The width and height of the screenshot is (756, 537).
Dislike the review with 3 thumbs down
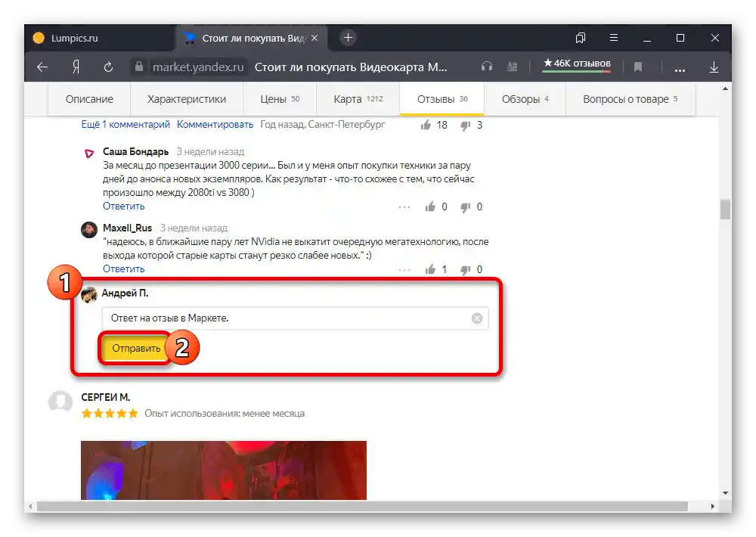(x=465, y=126)
